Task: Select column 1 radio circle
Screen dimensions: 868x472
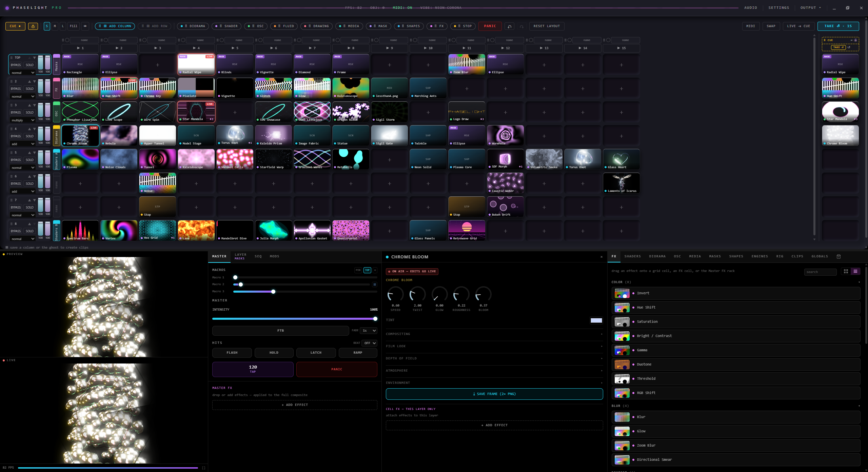Action: pos(67,40)
